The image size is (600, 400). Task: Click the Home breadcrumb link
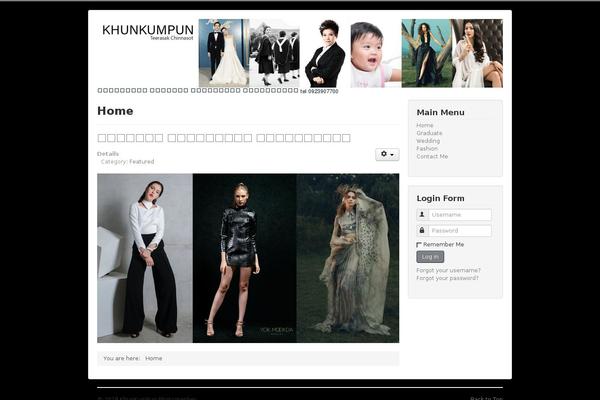click(153, 358)
